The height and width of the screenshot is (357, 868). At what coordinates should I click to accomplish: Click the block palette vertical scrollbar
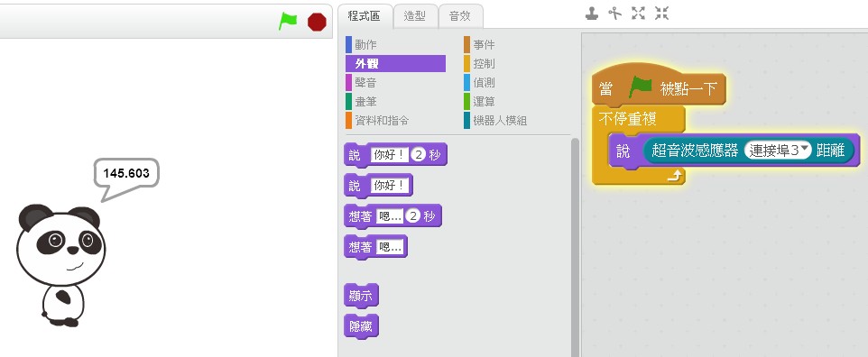click(x=575, y=246)
